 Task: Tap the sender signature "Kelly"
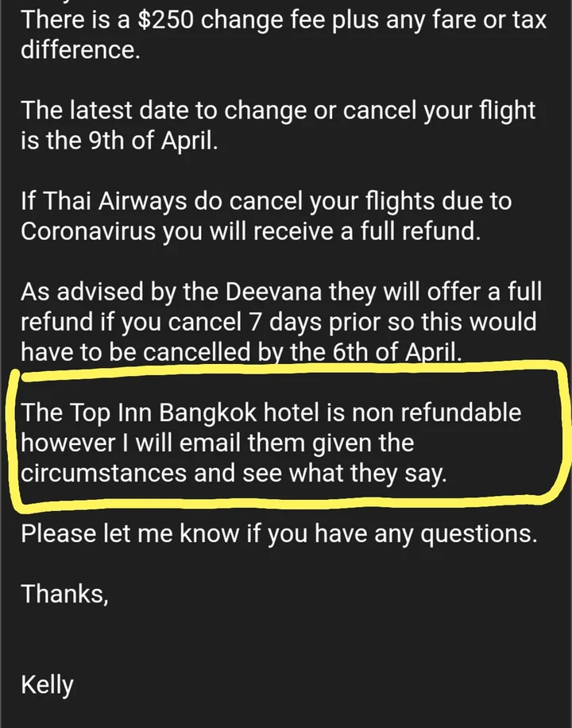pyautogui.click(x=47, y=685)
